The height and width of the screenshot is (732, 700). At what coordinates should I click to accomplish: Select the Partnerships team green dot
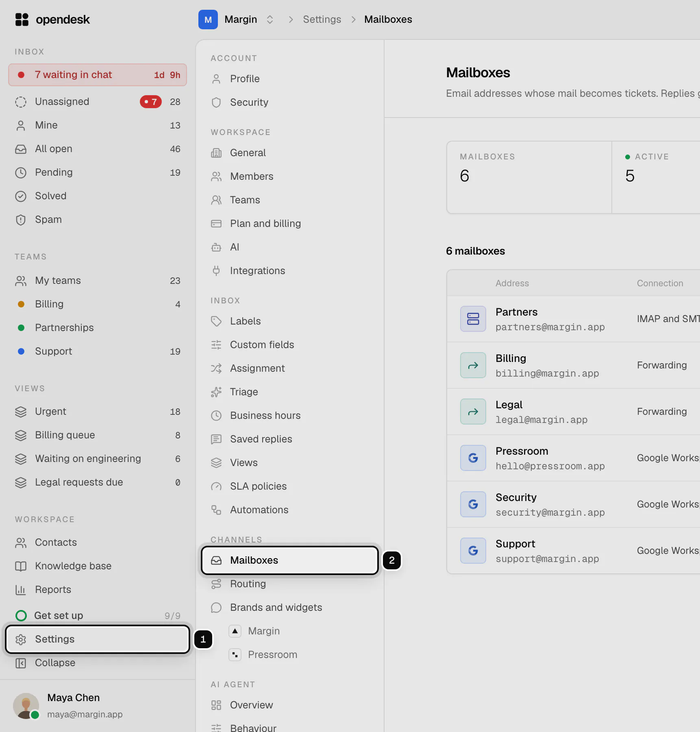21,328
